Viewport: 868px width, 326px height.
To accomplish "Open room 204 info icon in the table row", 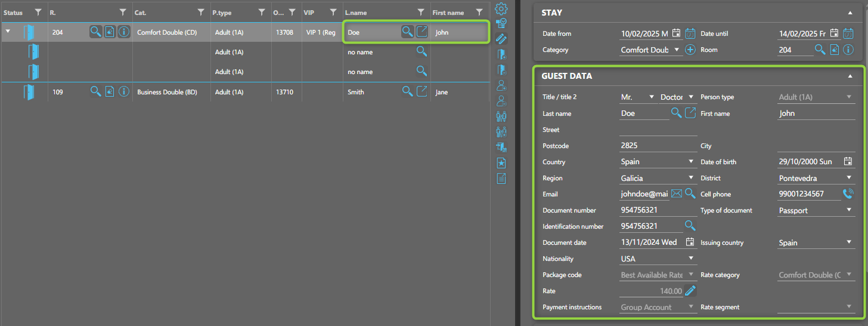I will pos(123,32).
